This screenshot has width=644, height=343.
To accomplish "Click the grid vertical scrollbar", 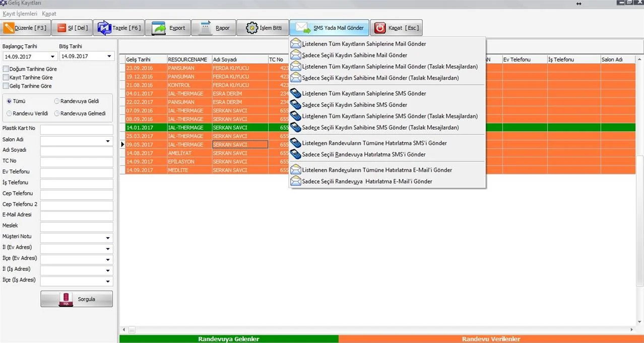I will click(639, 191).
